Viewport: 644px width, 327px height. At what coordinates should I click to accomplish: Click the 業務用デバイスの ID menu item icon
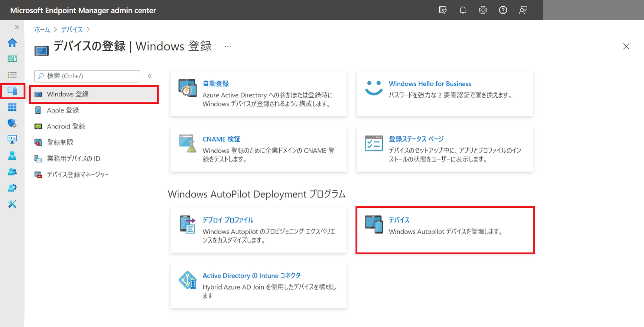[x=38, y=158]
